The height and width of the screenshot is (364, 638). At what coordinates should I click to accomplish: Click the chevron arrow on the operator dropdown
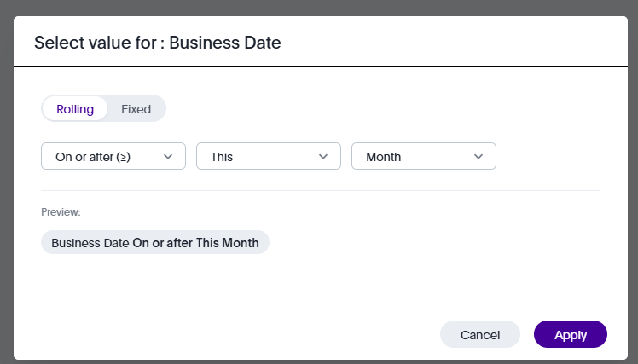168,157
